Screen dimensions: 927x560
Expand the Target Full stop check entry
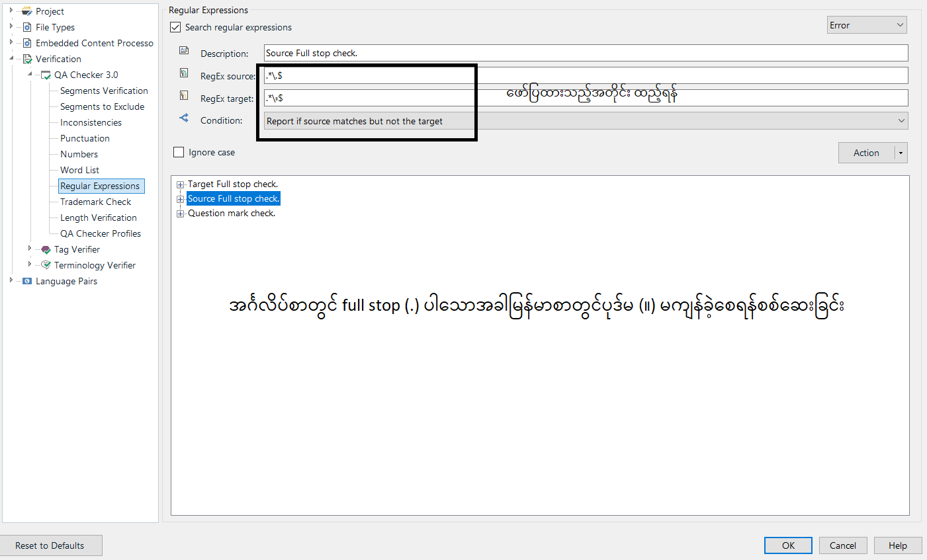point(180,184)
